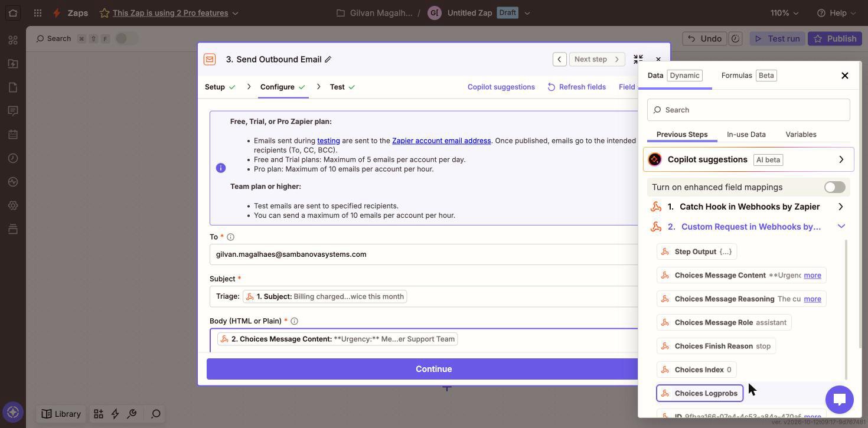This screenshot has height=428, width=868.
Task: Click the add-step grid plus icon
Action: tap(99, 414)
